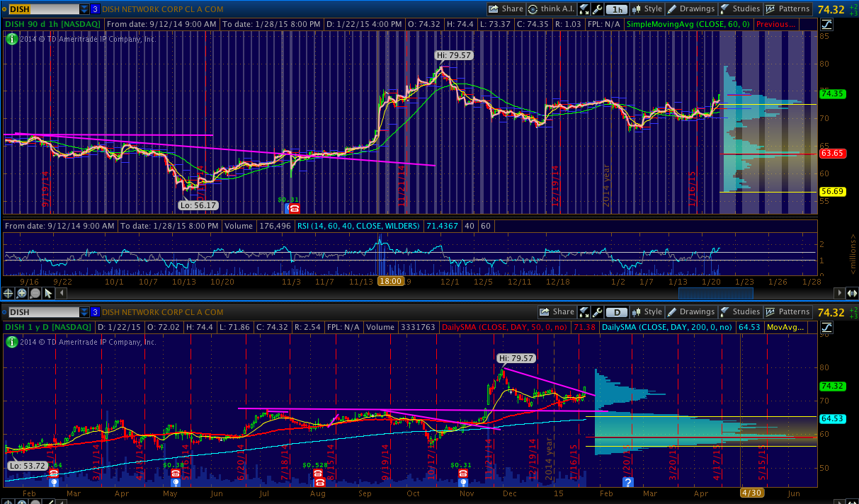Click the flask quick-study icon in lower chart
Viewport: 859px width, 504px height.
[x=584, y=311]
